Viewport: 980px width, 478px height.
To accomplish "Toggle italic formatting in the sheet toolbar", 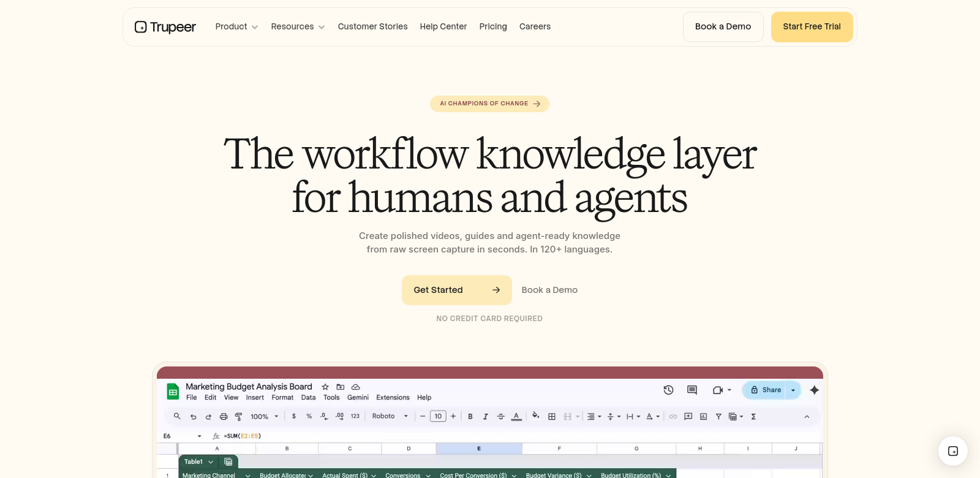I will [486, 417].
